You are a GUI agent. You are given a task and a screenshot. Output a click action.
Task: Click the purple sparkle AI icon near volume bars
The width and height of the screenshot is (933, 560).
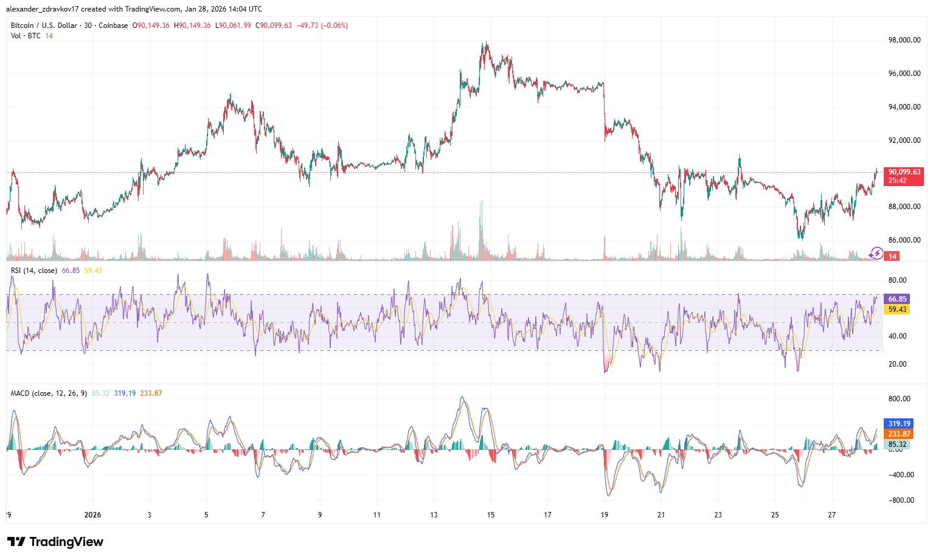tap(870, 255)
